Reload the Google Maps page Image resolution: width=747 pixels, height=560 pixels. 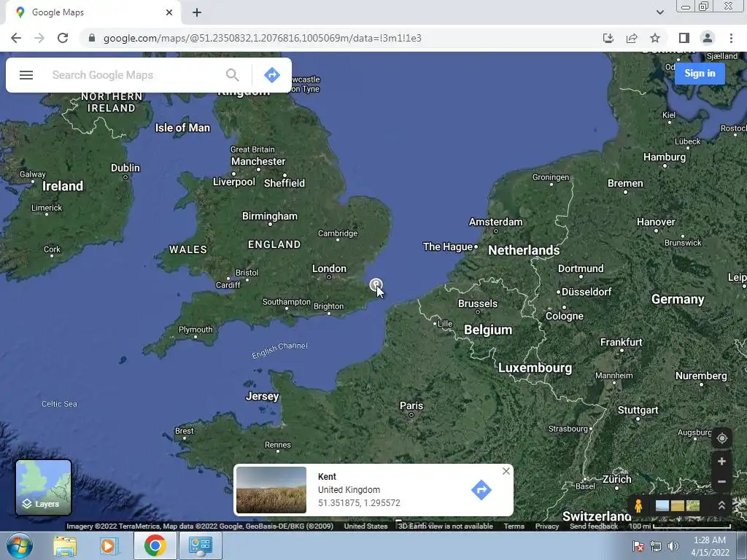[63, 38]
